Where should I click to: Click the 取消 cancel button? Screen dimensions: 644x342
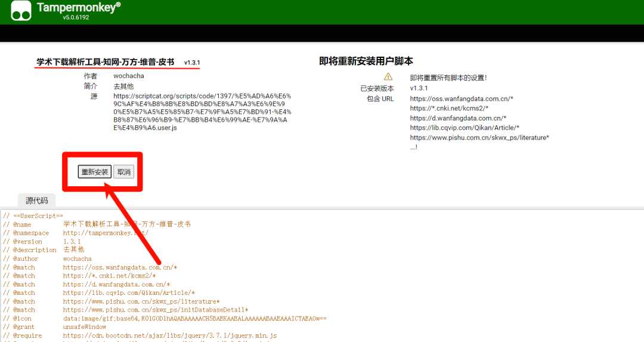click(x=124, y=172)
